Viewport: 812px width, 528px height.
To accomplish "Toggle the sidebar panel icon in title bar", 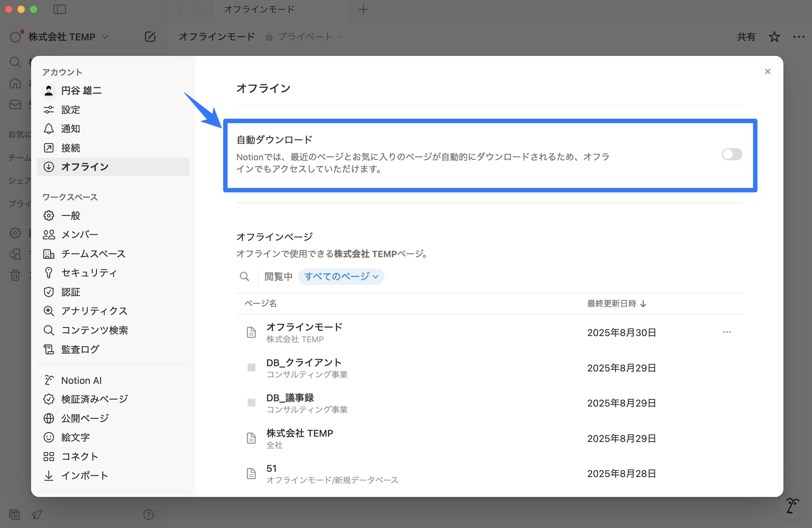I will tap(60, 9).
